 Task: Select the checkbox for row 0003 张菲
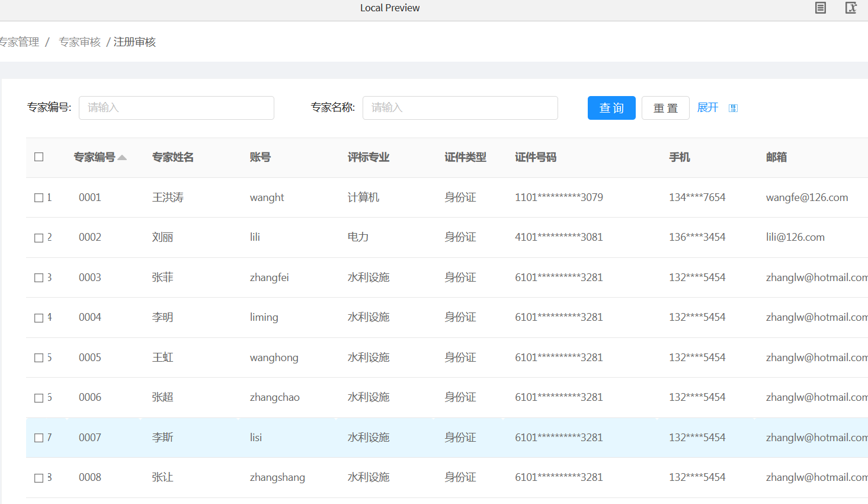[39, 277]
